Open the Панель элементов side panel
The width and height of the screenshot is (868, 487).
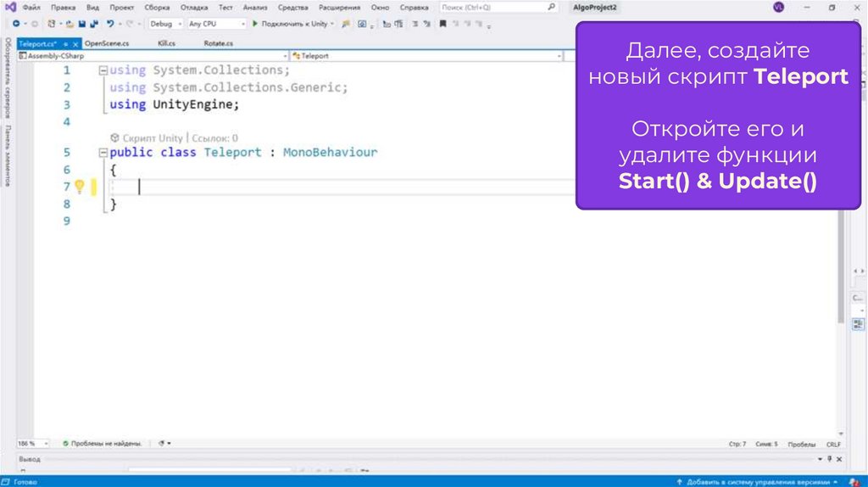coord(8,155)
